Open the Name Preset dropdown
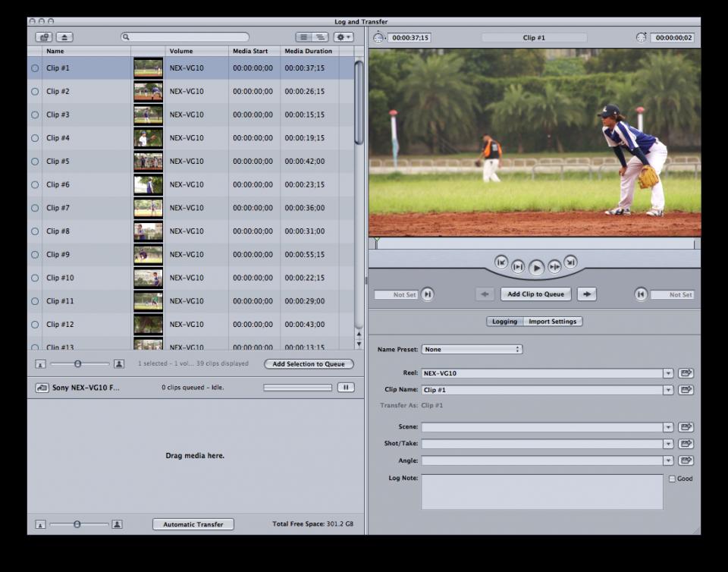This screenshot has width=728, height=572. (x=472, y=350)
